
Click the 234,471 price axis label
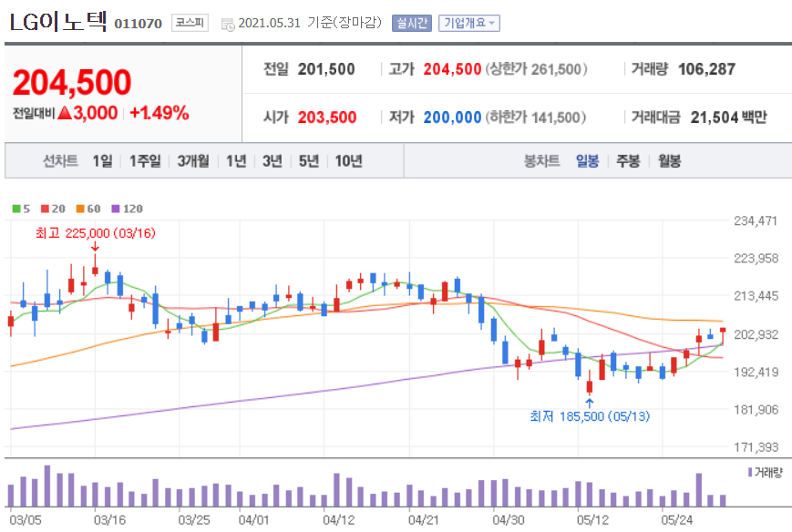756,220
